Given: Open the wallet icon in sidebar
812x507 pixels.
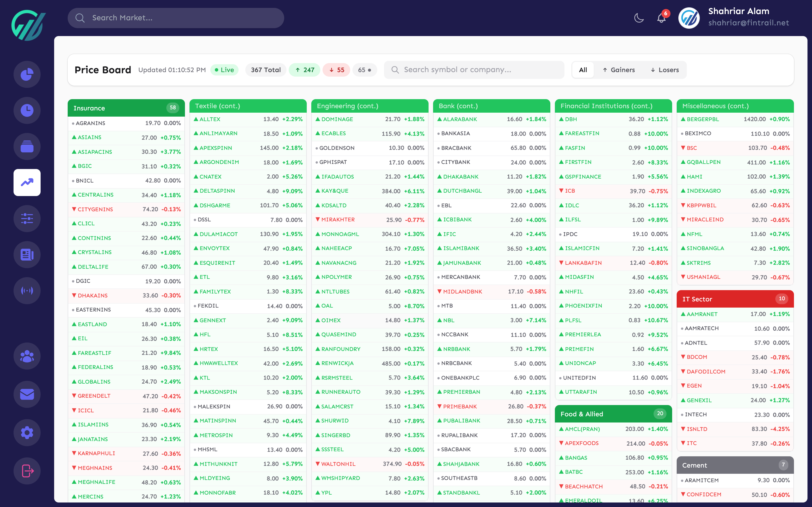Looking at the screenshot, I should click(27, 146).
